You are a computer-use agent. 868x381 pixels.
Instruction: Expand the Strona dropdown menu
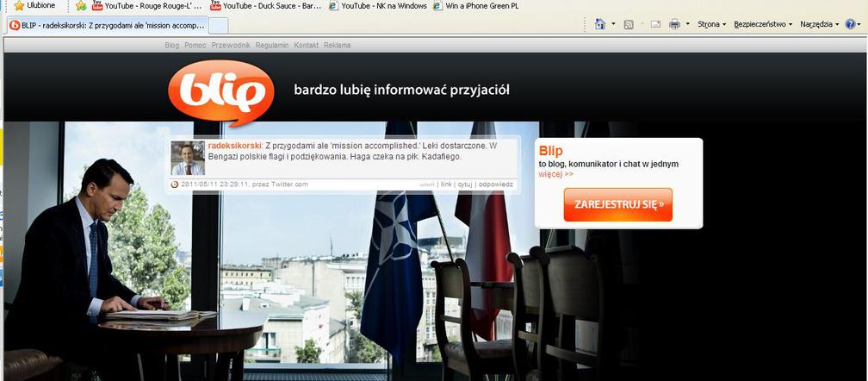(711, 24)
